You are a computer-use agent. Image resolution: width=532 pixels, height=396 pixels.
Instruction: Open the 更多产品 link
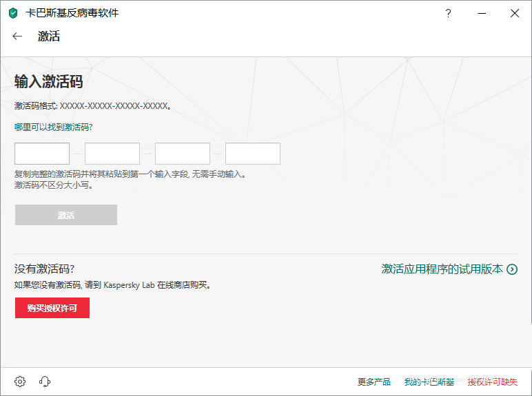click(374, 382)
